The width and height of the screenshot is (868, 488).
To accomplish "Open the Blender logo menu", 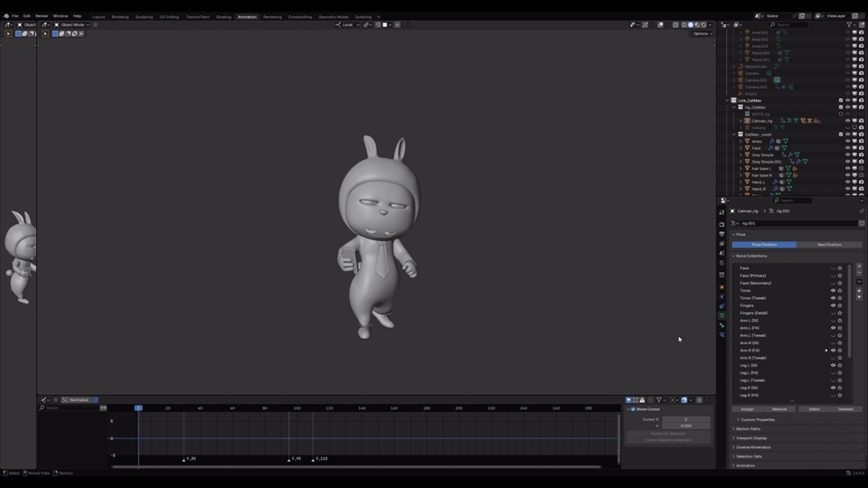I will [x=6, y=16].
